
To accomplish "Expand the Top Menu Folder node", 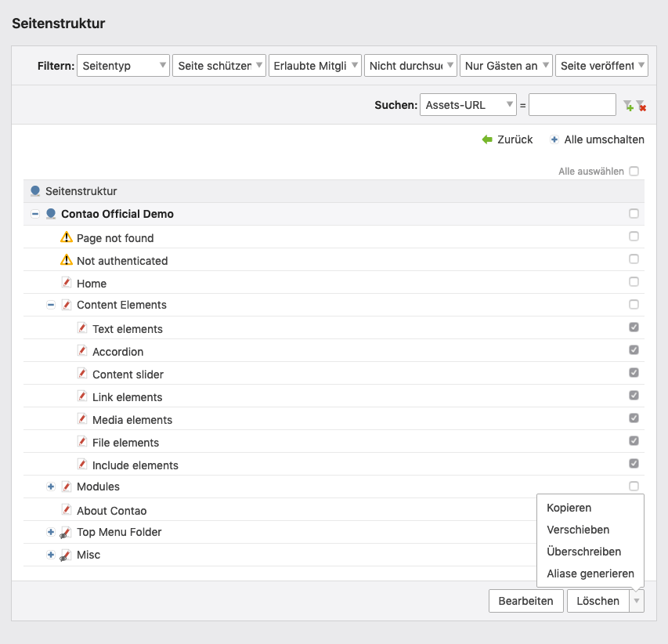I will tap(51, 532).
